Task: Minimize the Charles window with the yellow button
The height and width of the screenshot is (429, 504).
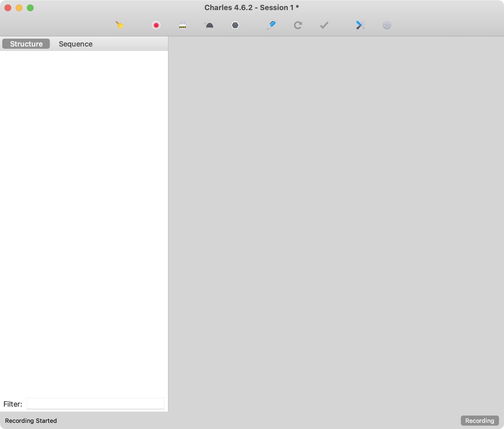Action: (19, 8)
